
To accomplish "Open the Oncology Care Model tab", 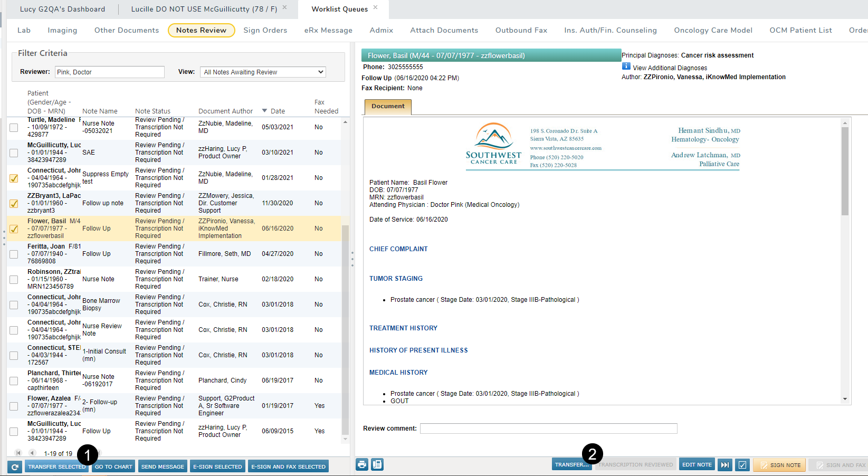I will pos(713,30).
